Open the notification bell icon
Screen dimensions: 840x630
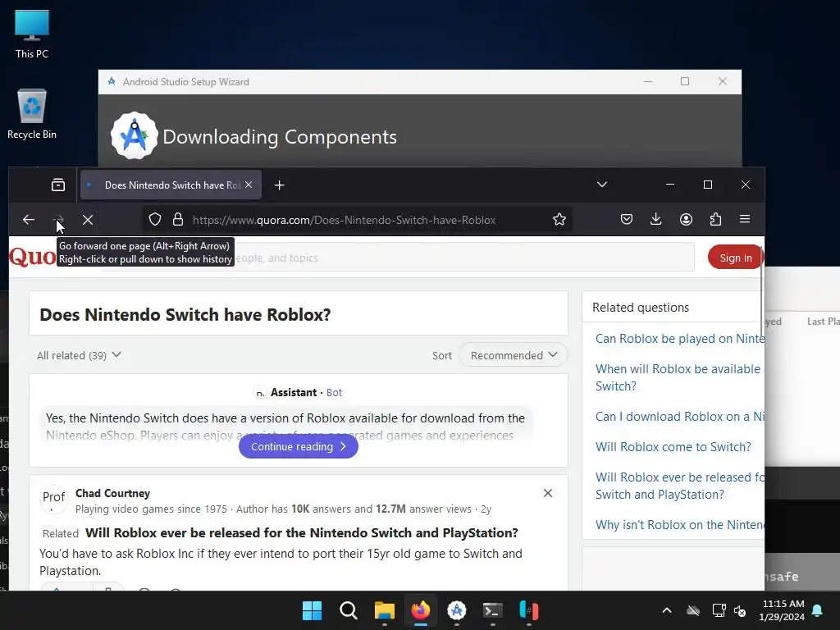coord(818,610)
